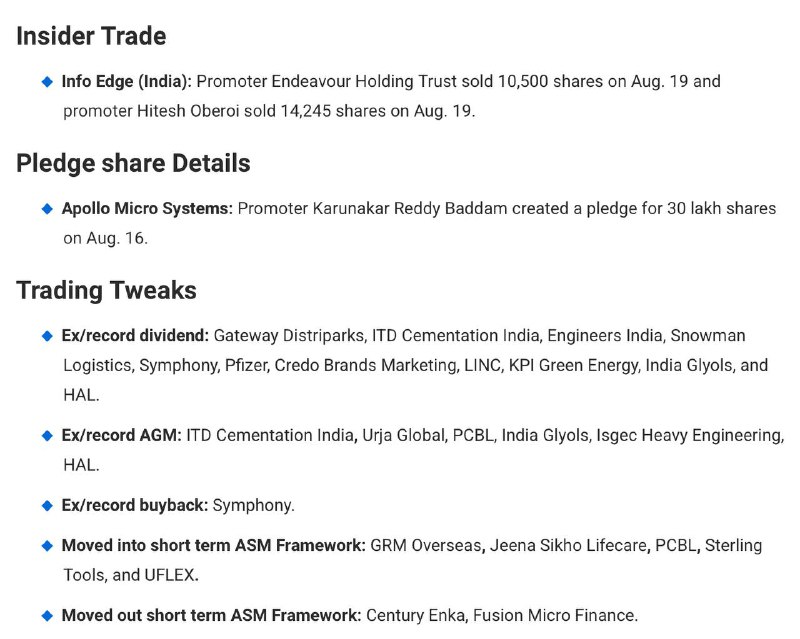Image resolution: width=800 pixels, height=639 pixels.
Task: Click the Insider Trade heading
Action: 91,36
